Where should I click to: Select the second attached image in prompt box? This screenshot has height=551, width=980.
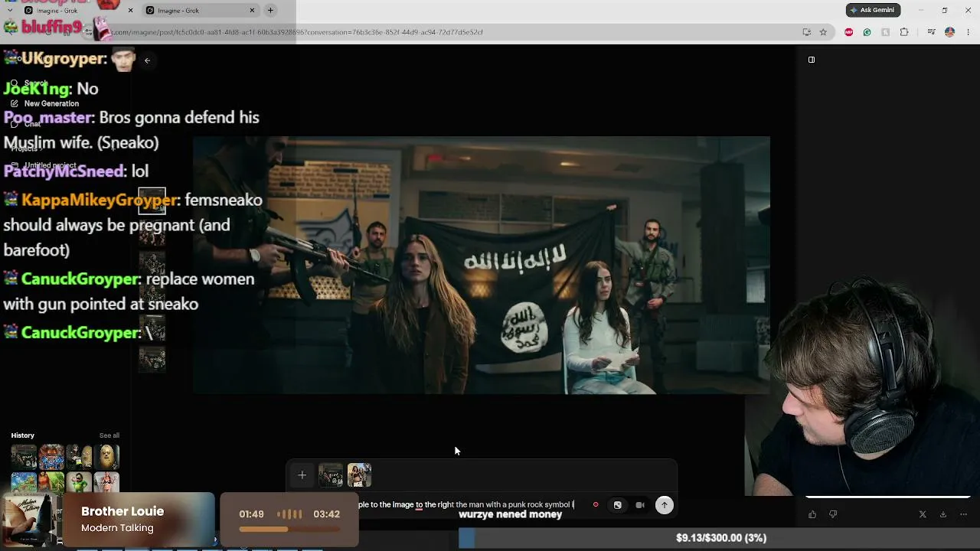point(359,475)
